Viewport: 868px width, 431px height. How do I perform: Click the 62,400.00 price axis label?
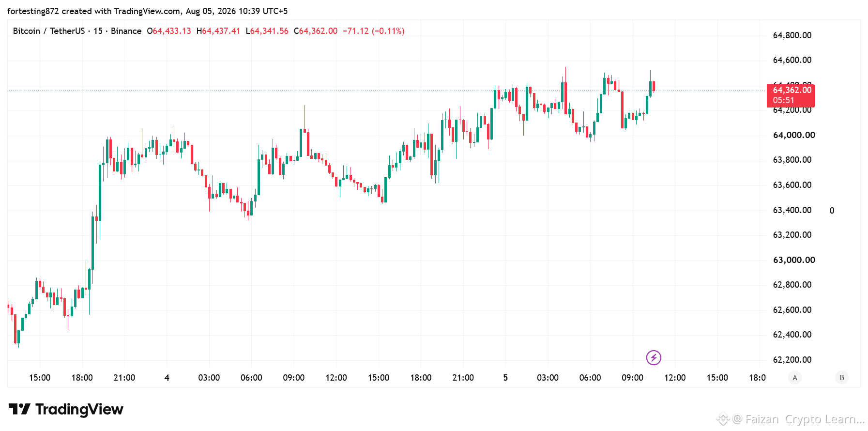pyautogui.click(x=792, y=335)
